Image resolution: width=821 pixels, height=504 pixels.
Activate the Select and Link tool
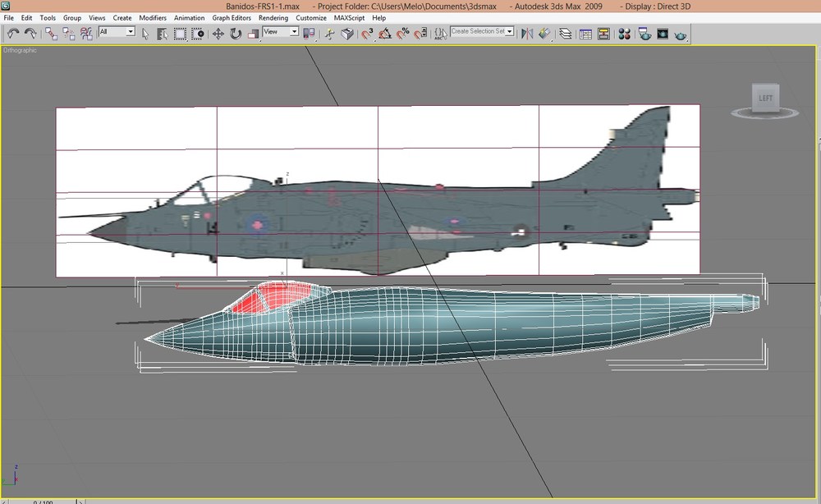point(51,34)
